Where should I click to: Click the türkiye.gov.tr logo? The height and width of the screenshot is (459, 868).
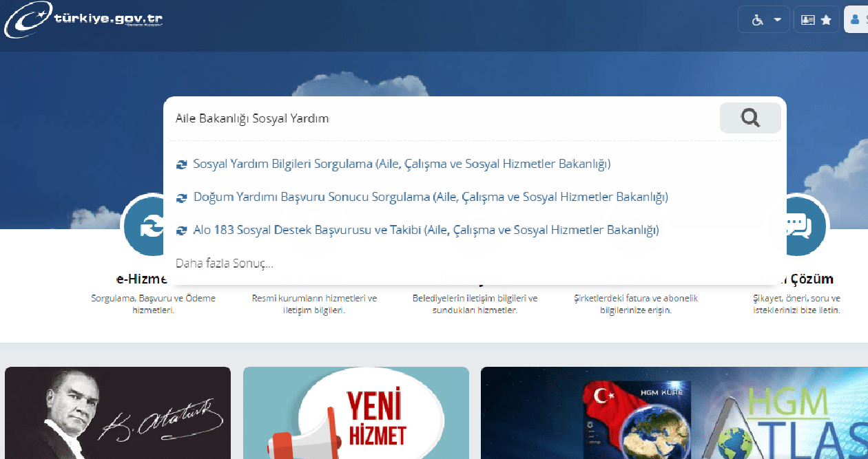coord(83,20)
